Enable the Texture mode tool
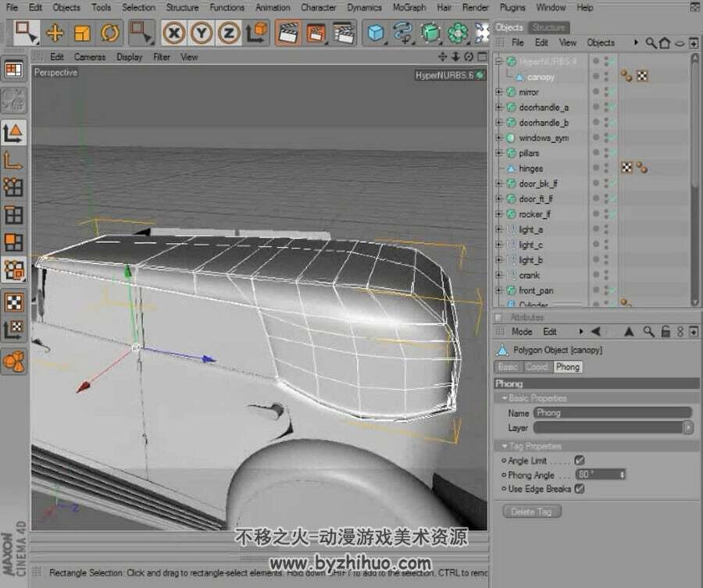The image size is (703, 588). coord(13,302)
